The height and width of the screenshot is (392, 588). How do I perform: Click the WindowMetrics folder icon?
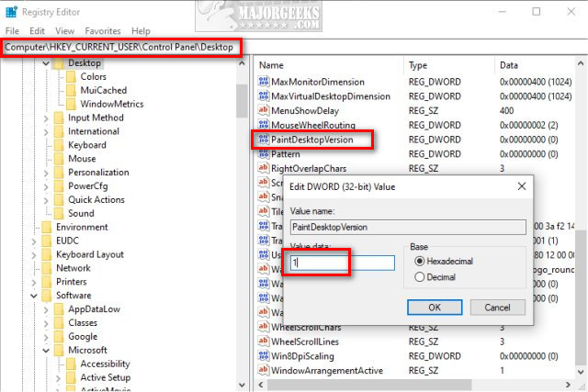[73, 104]
